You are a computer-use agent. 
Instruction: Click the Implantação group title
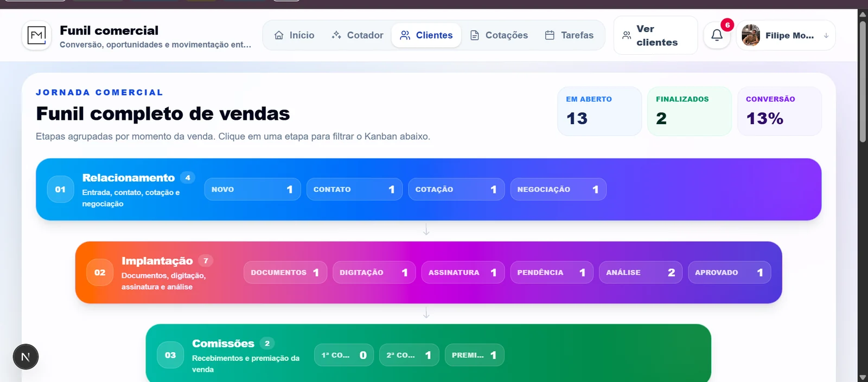pyautogui.click(x=157, y=261)
